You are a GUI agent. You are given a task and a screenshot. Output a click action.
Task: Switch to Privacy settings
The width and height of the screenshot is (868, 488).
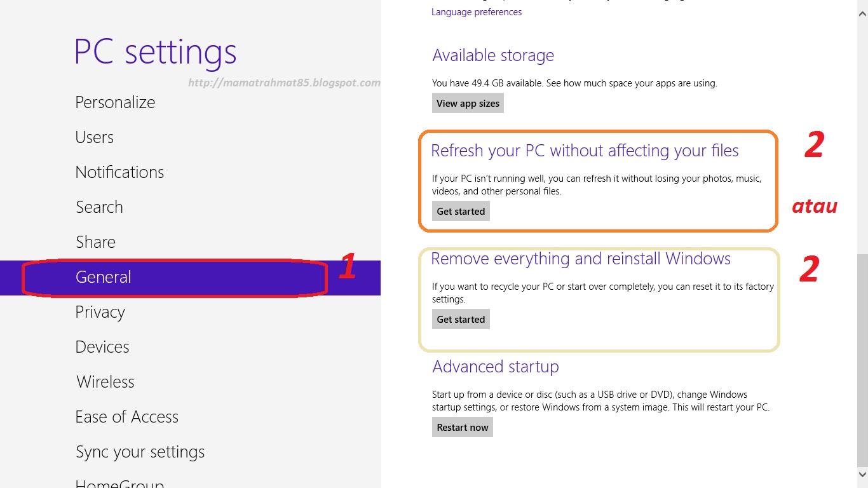click(100, 312)
